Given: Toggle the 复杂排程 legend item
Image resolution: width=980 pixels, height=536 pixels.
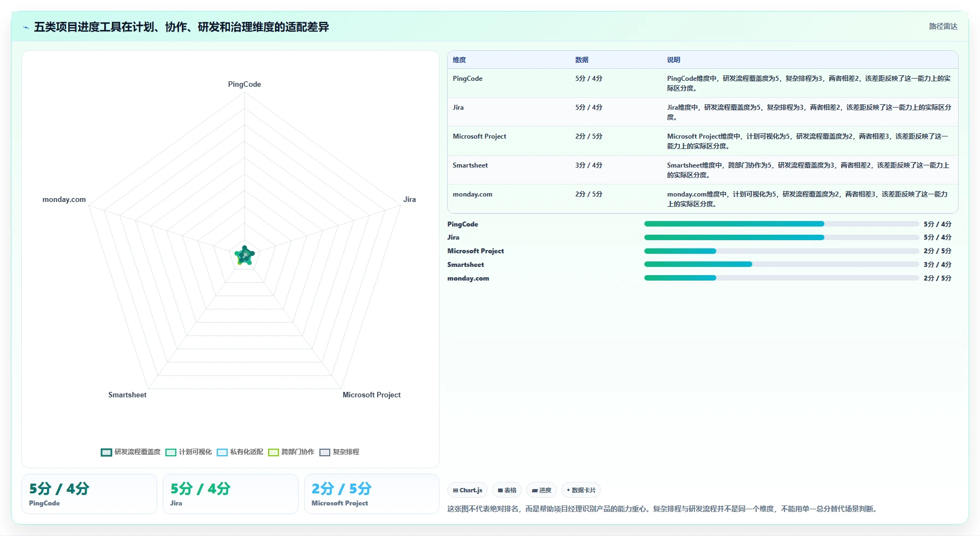Looking at the screenshot, I should [340, 452].
